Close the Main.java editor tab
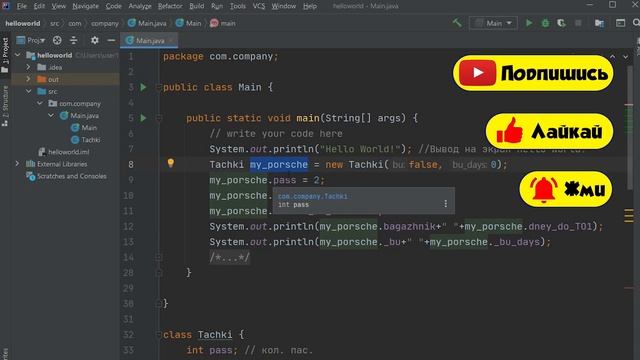Screen dimensions: 640x360 (x=171, y=40)
